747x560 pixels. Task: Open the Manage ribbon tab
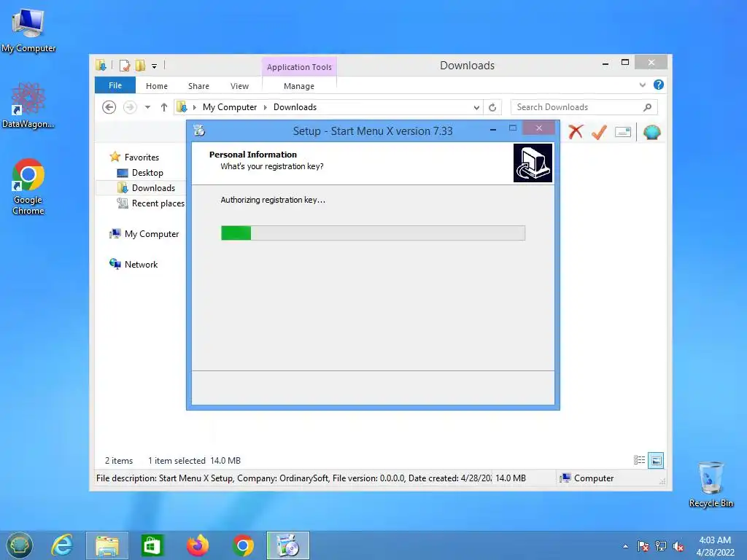pos(299,86)
